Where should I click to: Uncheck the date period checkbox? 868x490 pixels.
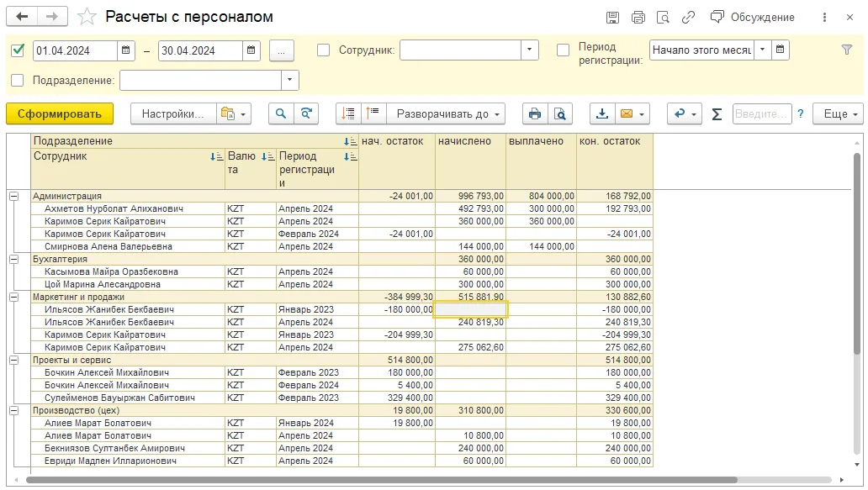click(18, 50)
